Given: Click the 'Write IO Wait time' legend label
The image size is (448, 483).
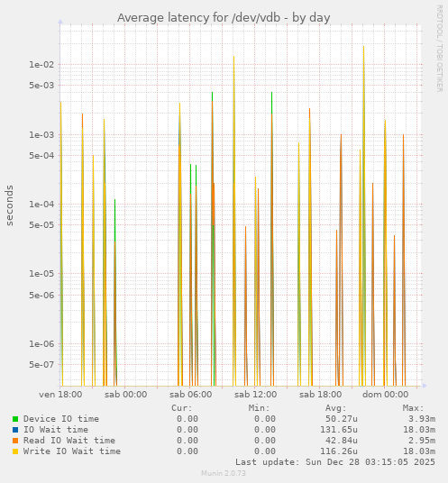Looking at the screenshot, I should [72, 451].
